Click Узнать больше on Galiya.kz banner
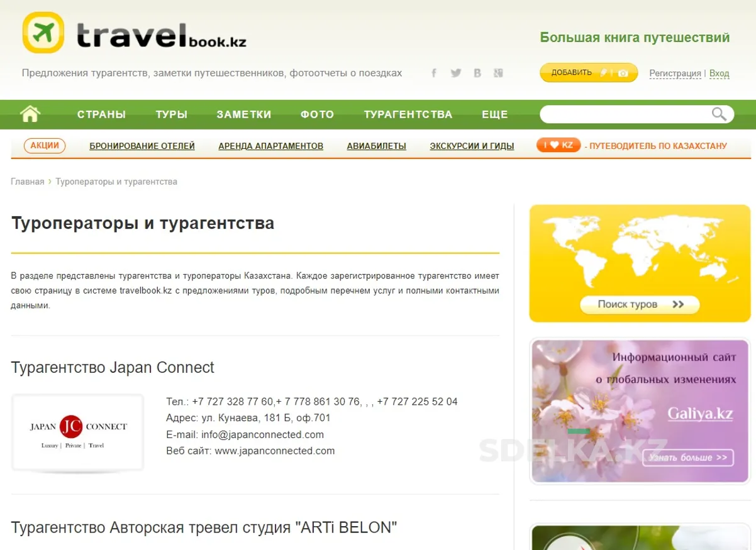Screen dimensions: 756x550 click(x=688, y=458)
